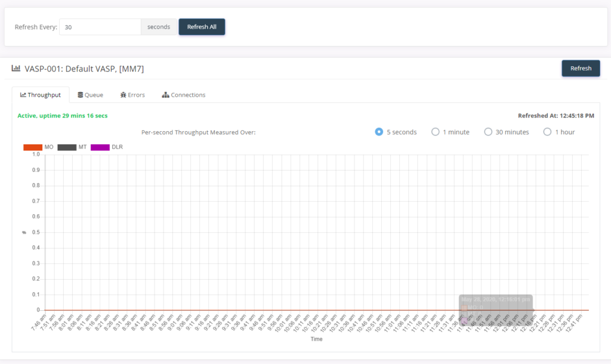Click the Refresh All button
This screenshot has width=611, height=364.
point(202,27)
